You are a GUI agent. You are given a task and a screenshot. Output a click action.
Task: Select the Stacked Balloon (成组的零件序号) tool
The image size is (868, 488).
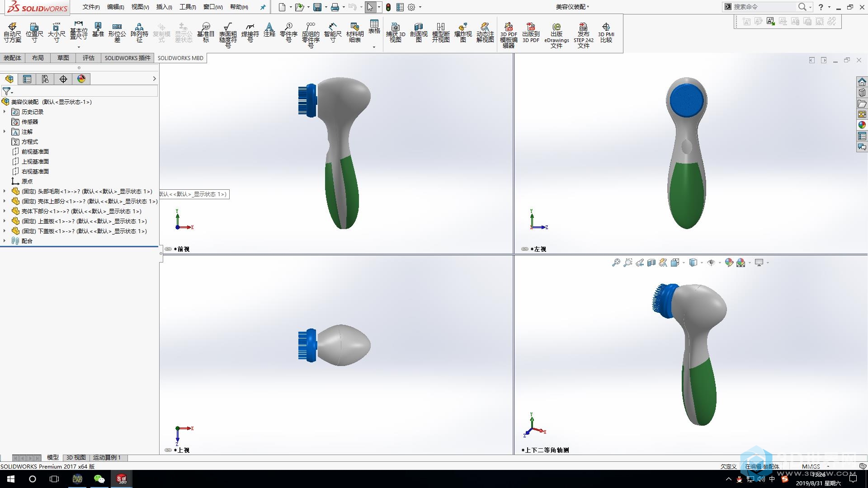[311, 35]
